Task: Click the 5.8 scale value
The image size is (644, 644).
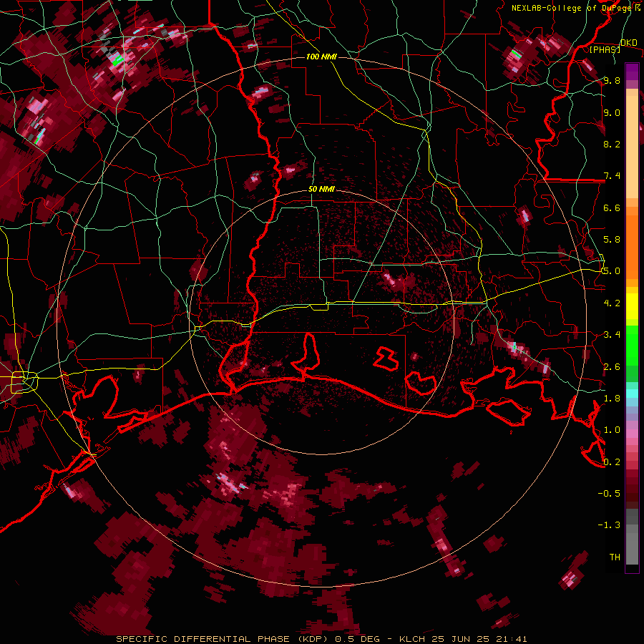Action: coord(612,240)
